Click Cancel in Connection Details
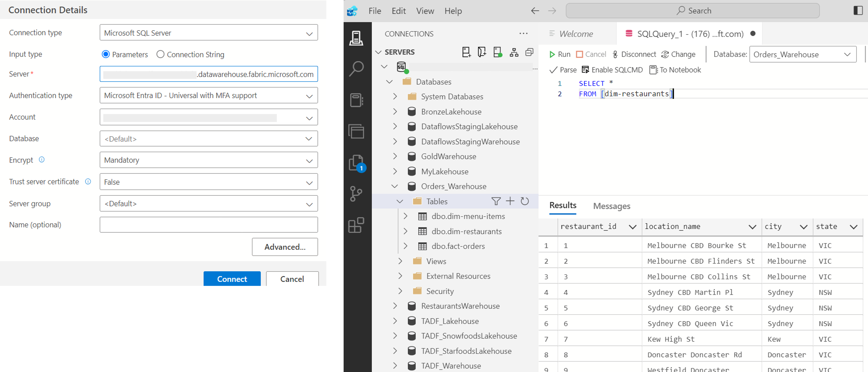 pos(292,279)
